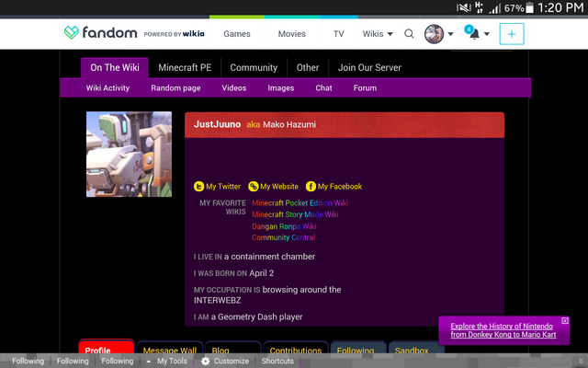Click the Mako Hazumi alias text
The width and height of the screenshot is (588, 368).
point(289,124)
